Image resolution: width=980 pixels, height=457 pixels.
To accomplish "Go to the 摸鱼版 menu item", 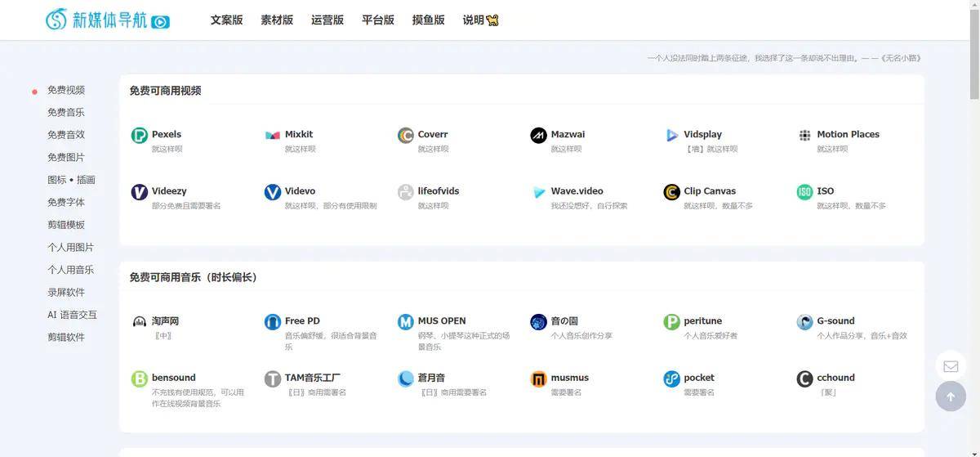I will (429, 20).
